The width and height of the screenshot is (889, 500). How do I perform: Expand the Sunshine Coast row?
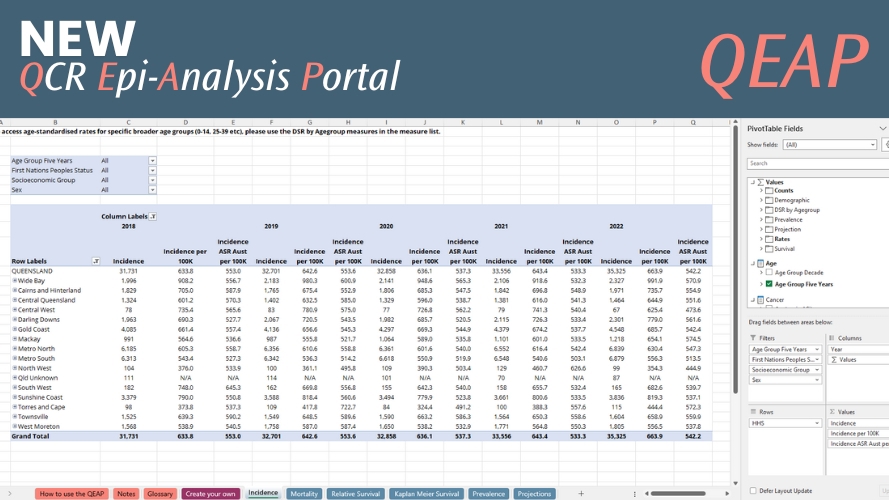pyautogui.click(x=15, y=397)
